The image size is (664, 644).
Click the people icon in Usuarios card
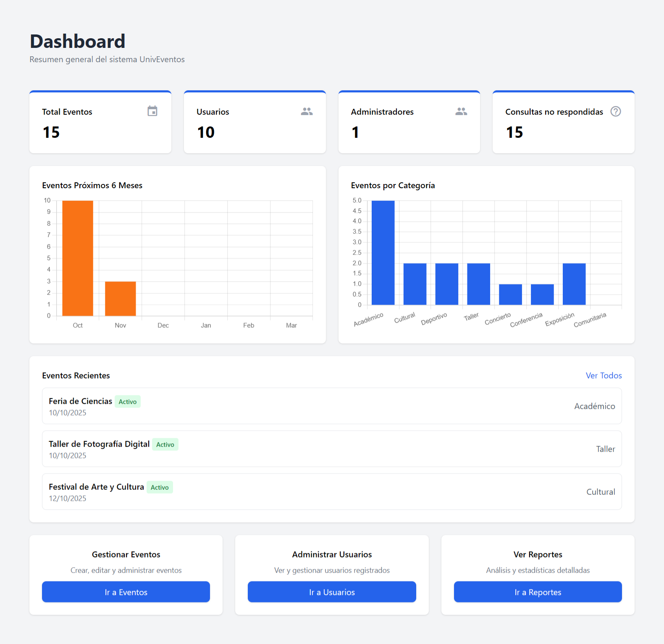pos(307,111)
